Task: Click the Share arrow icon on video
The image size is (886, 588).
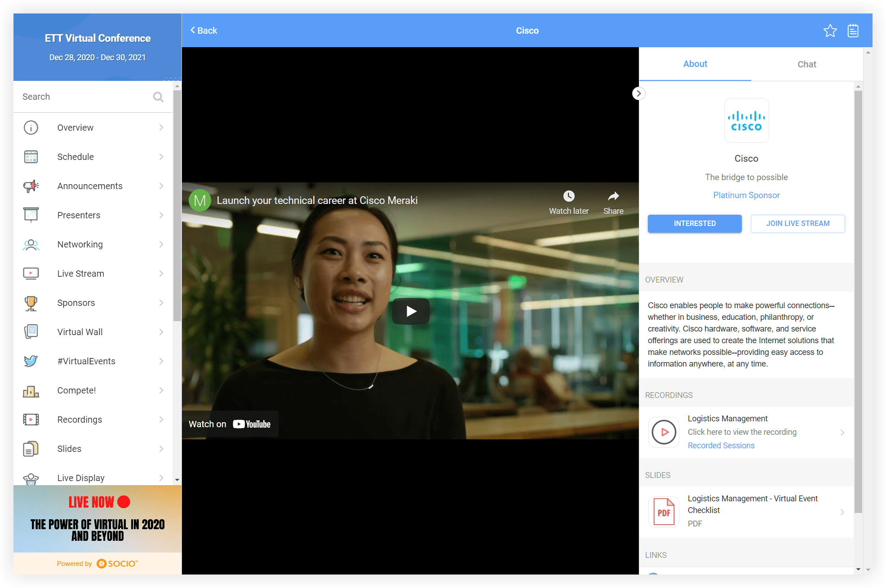Action: [x=613, y=196]
